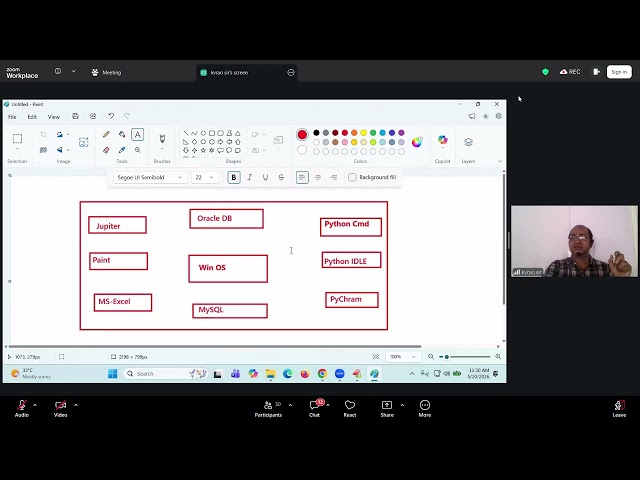This screenshot has width=640, height=480.
Task: Open the View menu in Paint
Action: pos(53,117)
